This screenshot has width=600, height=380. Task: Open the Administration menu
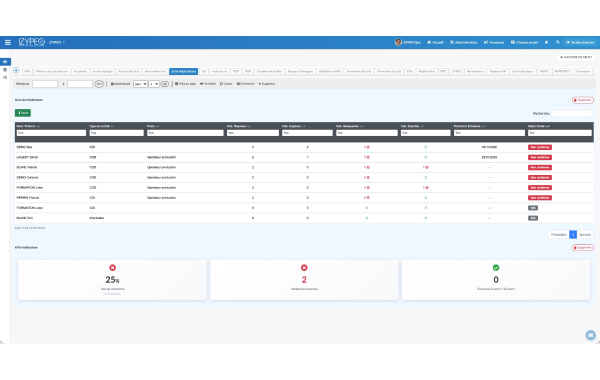(463, 42)
